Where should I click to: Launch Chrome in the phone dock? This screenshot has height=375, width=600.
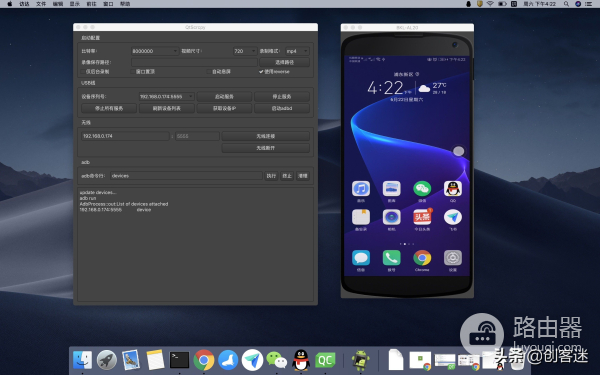pos(422,258)
